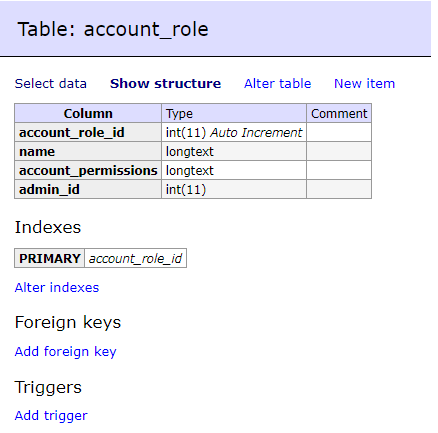438x433 pixels.
Task: Create a New item
Action: (364, 84)
